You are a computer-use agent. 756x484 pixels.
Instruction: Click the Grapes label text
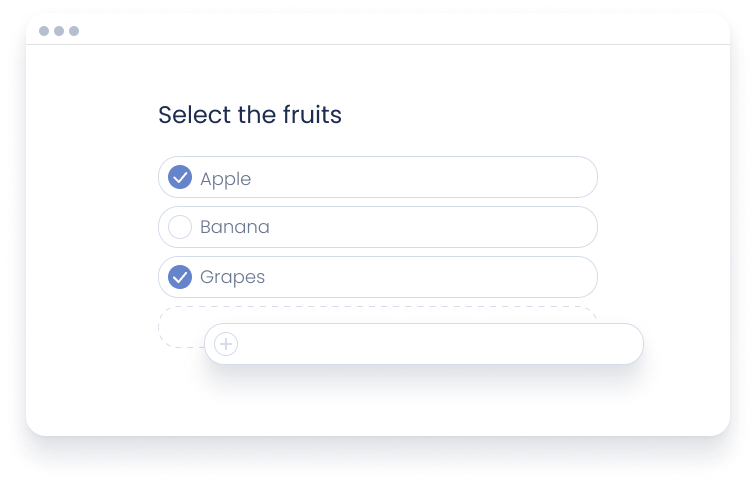pos(232,277)
